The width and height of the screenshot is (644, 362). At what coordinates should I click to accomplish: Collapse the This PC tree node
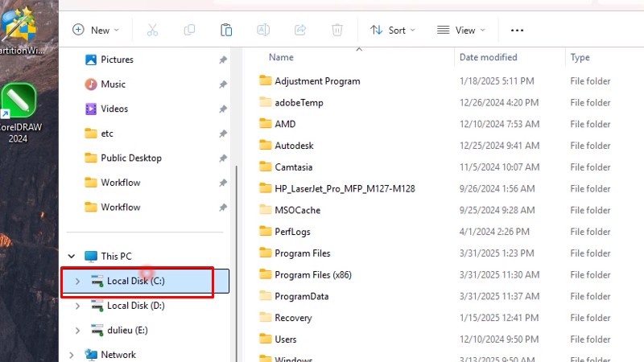tap(72, 257)
